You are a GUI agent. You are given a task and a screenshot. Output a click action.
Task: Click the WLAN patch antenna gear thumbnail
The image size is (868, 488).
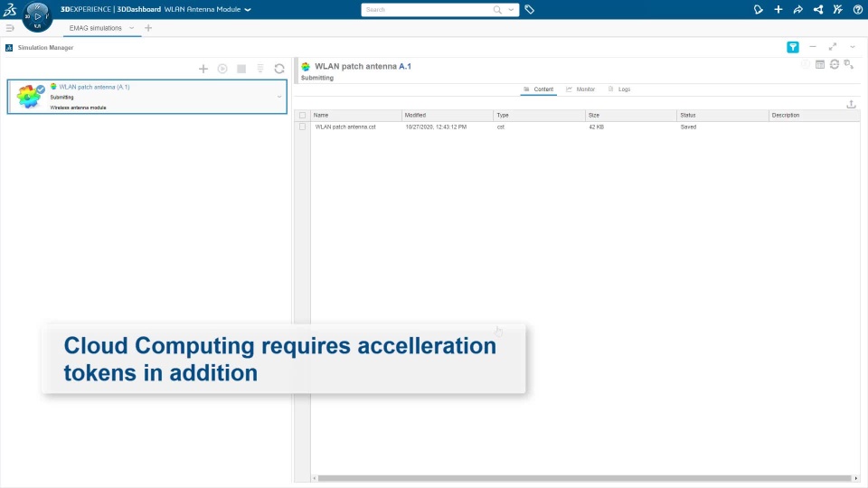[x=29, y=97]
